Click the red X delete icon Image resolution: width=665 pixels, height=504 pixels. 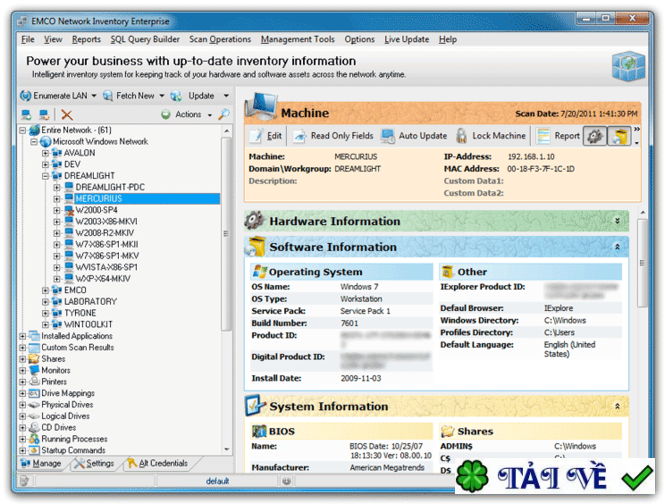pyautogui.click(x=67, y=115)
